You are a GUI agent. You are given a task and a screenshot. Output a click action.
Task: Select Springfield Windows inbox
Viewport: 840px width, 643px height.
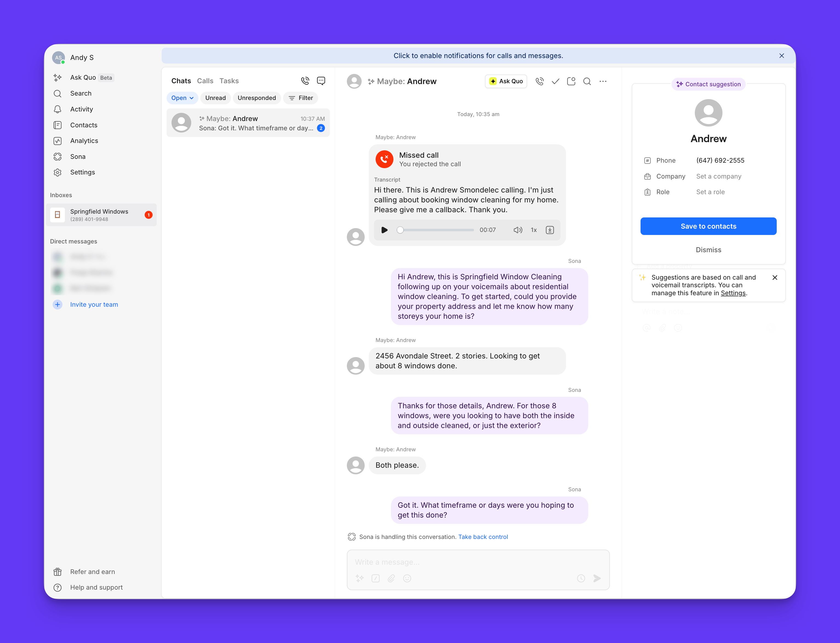[101, 215]
